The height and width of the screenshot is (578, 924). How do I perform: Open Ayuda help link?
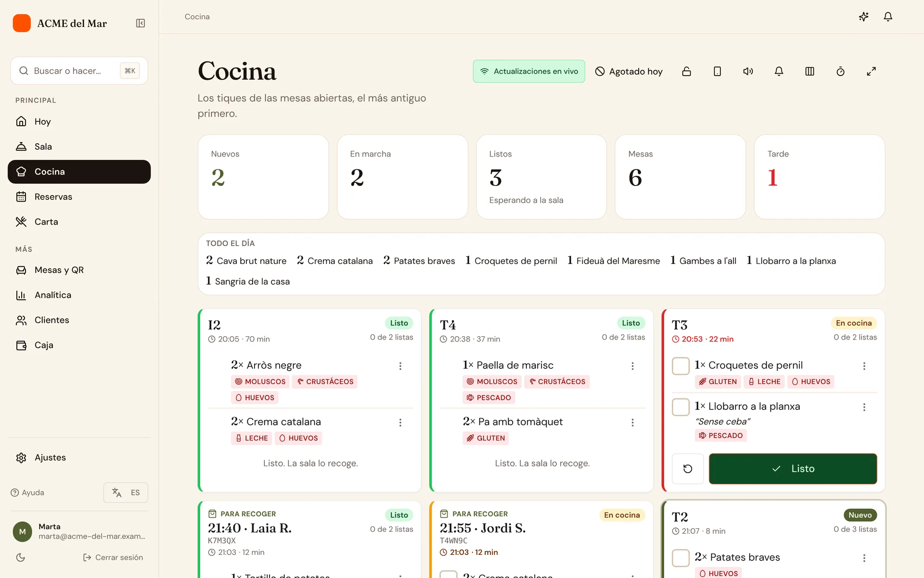pyautogui.click(x=27, y=492)
